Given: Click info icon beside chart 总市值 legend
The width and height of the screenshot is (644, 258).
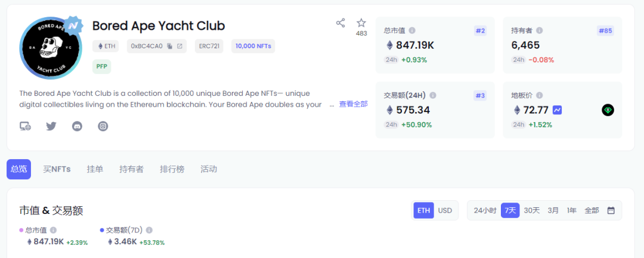Looking at the screenshot, I should 53,231.
